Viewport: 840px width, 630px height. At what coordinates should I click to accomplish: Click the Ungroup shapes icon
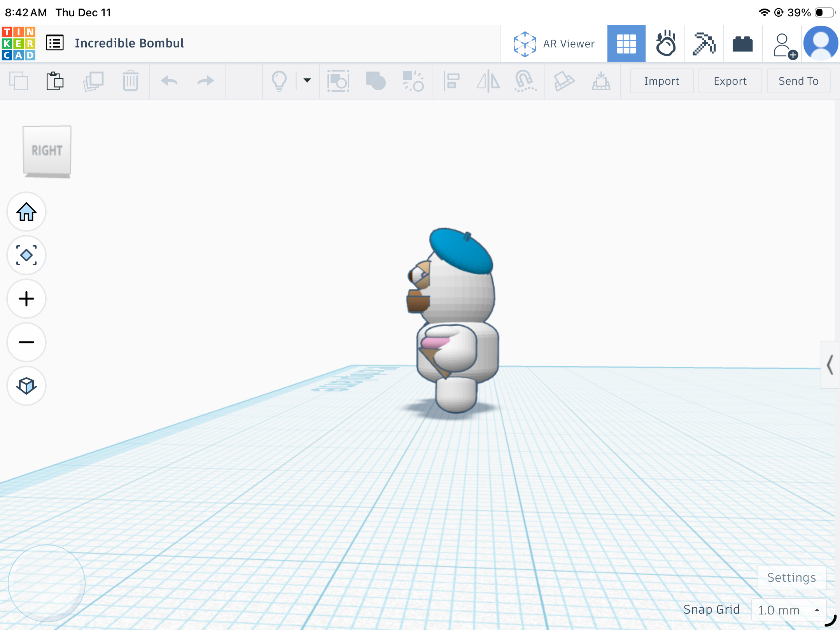(413, 81)
